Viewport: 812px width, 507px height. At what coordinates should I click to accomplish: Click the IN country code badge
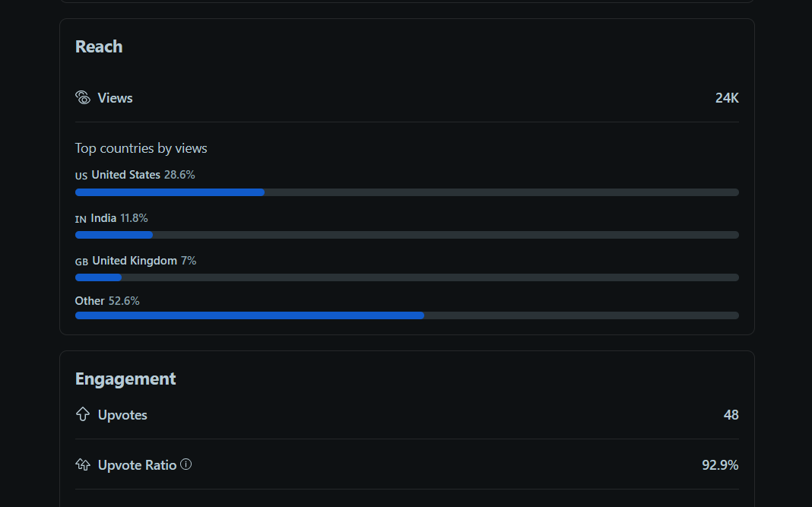[x=81, y=220]
